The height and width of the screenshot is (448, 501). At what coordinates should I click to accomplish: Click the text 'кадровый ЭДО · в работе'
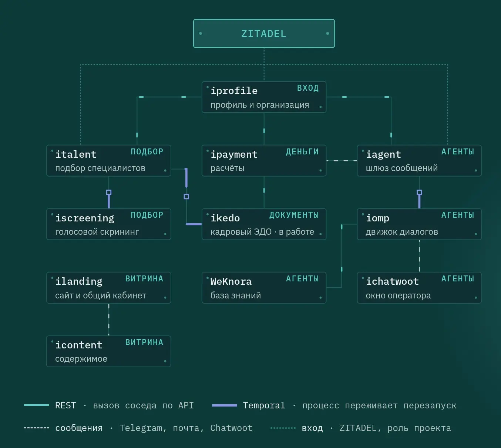[262, 232]
